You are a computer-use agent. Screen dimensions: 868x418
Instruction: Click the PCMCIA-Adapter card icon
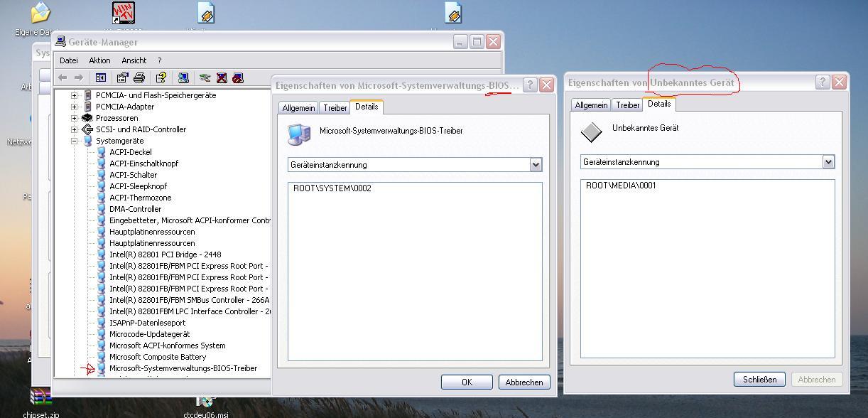[87, 107]
